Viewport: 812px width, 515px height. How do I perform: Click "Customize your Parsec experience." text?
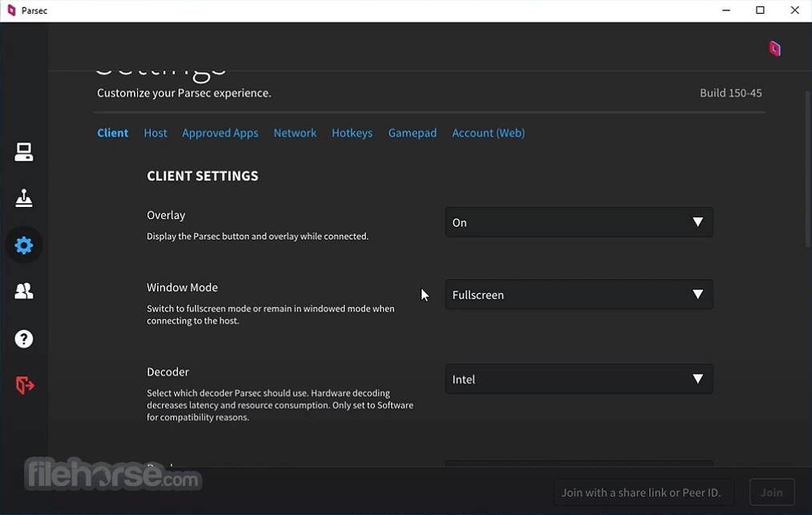184,93
